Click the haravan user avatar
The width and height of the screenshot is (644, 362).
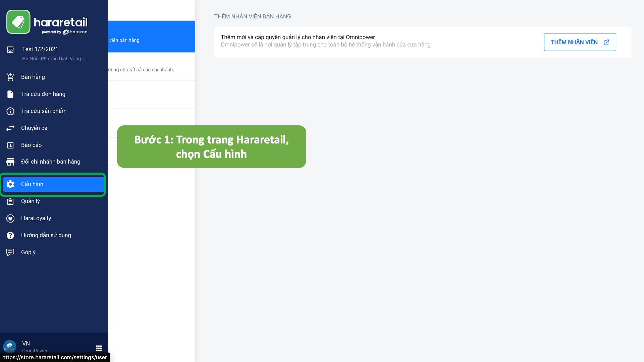click(x=10, y=347)
